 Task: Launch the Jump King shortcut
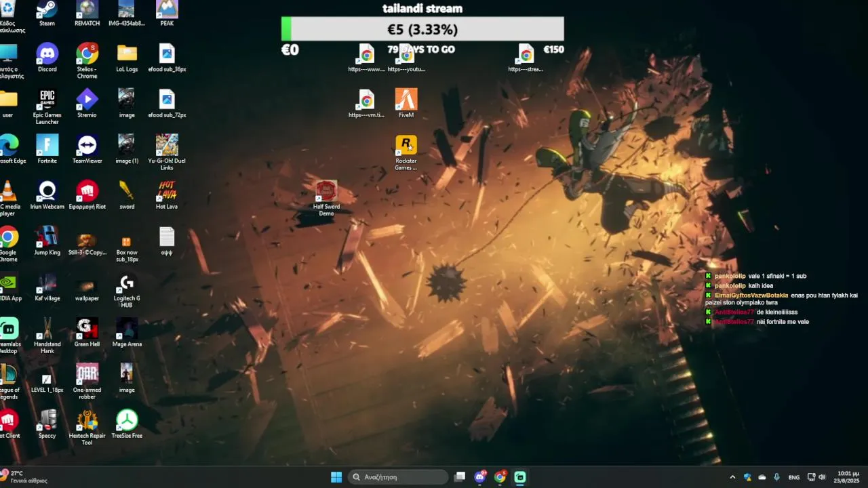coord(47,241)
